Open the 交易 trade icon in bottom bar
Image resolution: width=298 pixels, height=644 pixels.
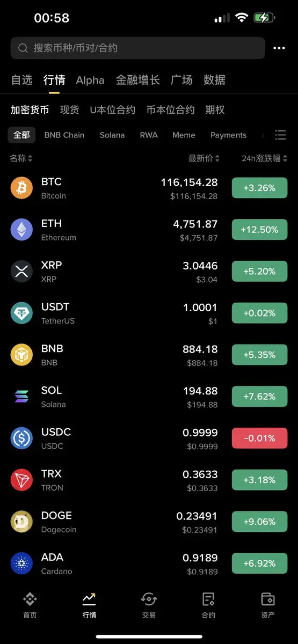[x=149, y=605]
